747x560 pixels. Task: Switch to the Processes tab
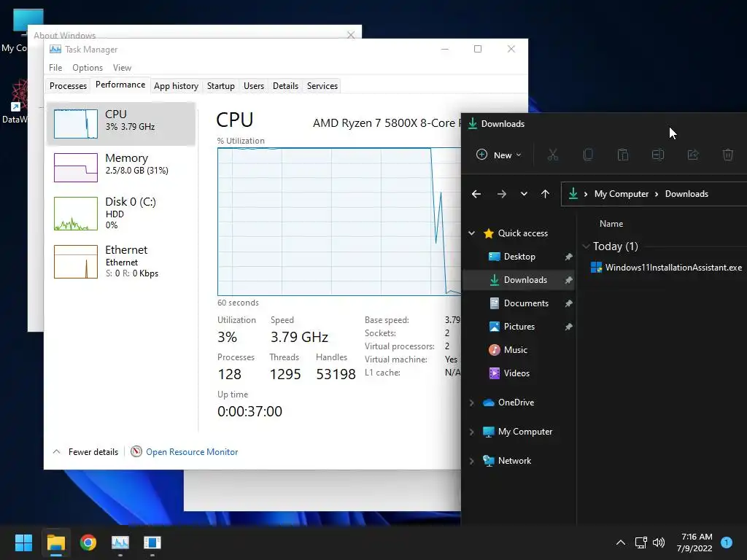pyautogui.click(x=68, y=86)
